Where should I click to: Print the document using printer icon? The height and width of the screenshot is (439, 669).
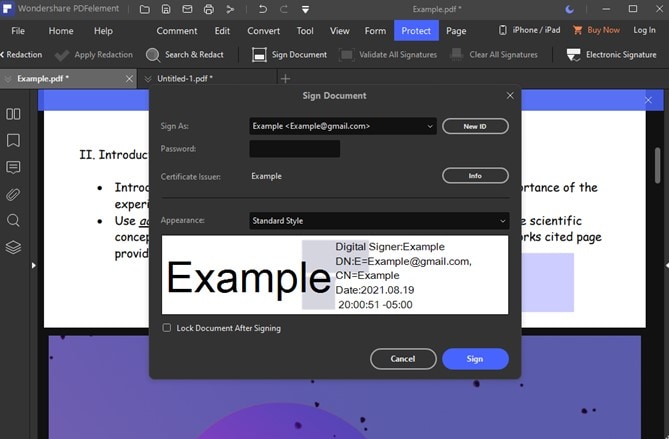[x=209, y=9]
